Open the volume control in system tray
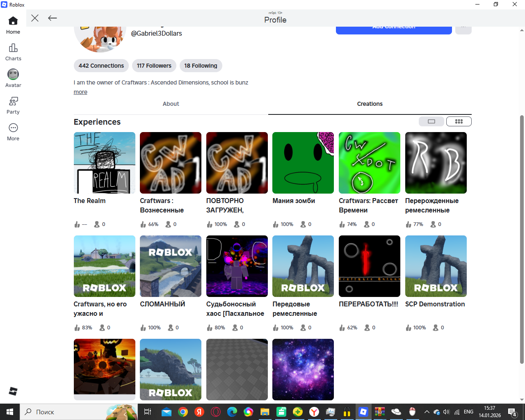 pyautogui.click(x=446, y=412)
